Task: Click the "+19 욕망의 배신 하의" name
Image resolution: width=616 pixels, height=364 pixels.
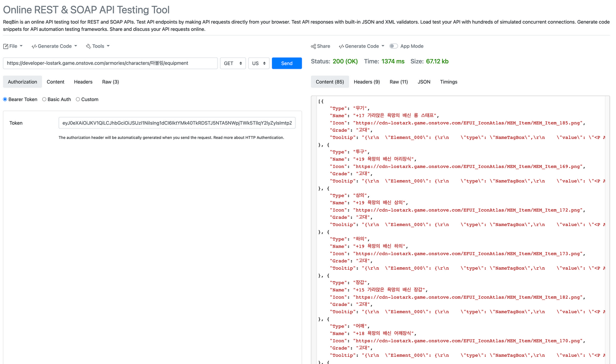Action: [x=380, y=246]
